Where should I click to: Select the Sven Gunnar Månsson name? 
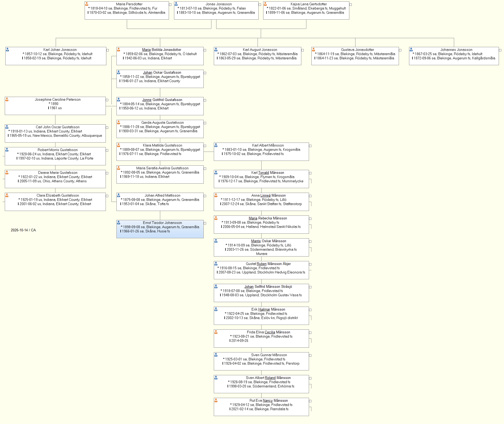click(x=269, y=355)
